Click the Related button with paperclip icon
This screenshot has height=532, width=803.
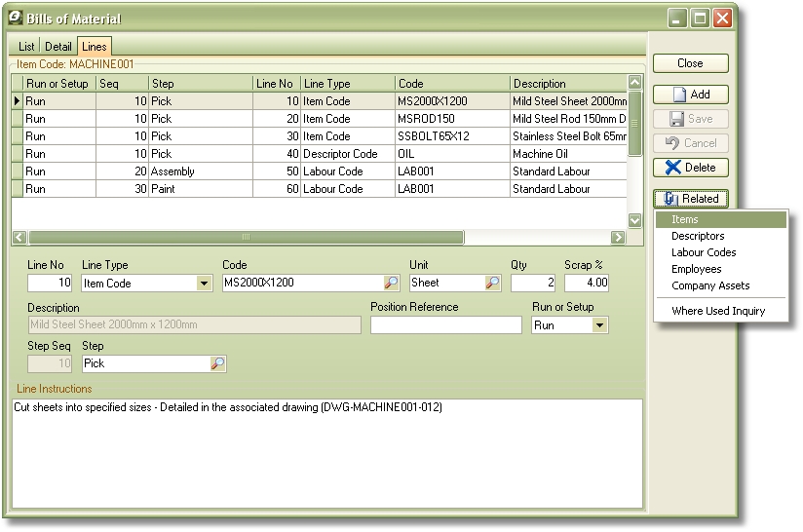(x=690, y=199)
